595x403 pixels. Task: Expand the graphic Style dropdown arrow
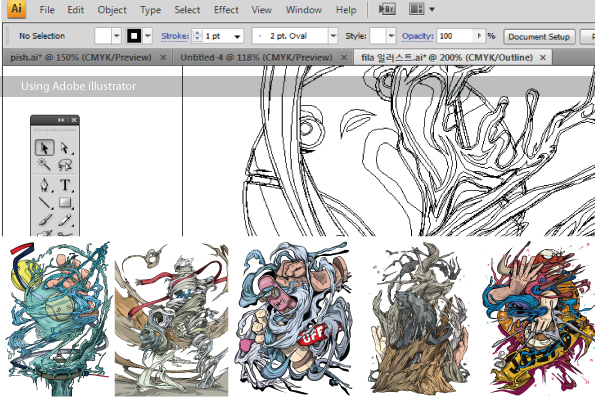click(x=392, y=36)
